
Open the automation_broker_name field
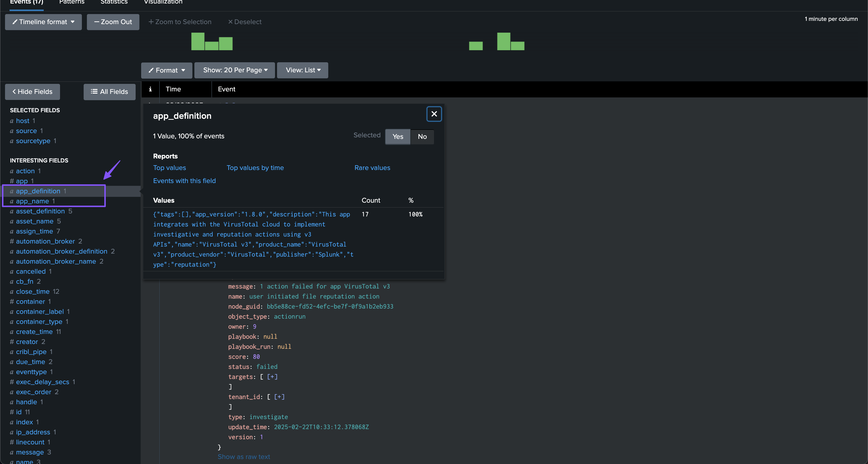[56, 261]
